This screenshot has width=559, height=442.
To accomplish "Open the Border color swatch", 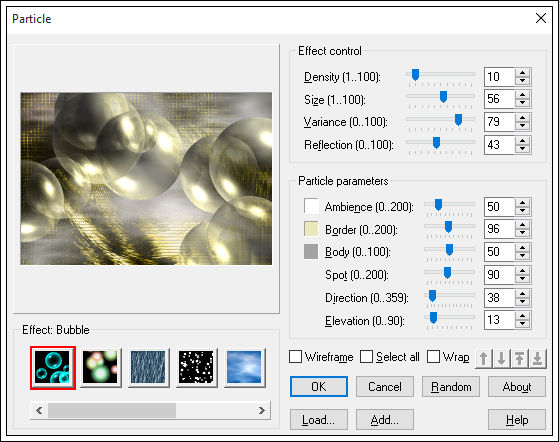I will tap(311, 229).
